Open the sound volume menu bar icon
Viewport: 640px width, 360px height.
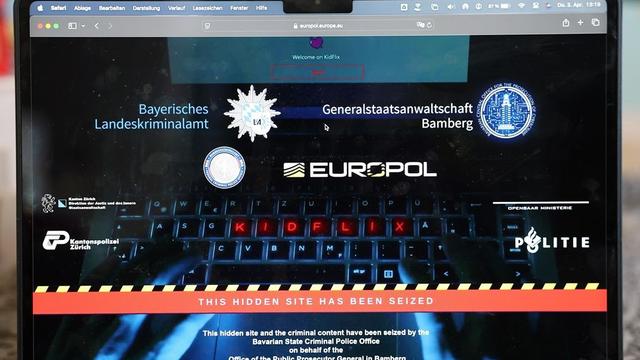coord(450,7)
